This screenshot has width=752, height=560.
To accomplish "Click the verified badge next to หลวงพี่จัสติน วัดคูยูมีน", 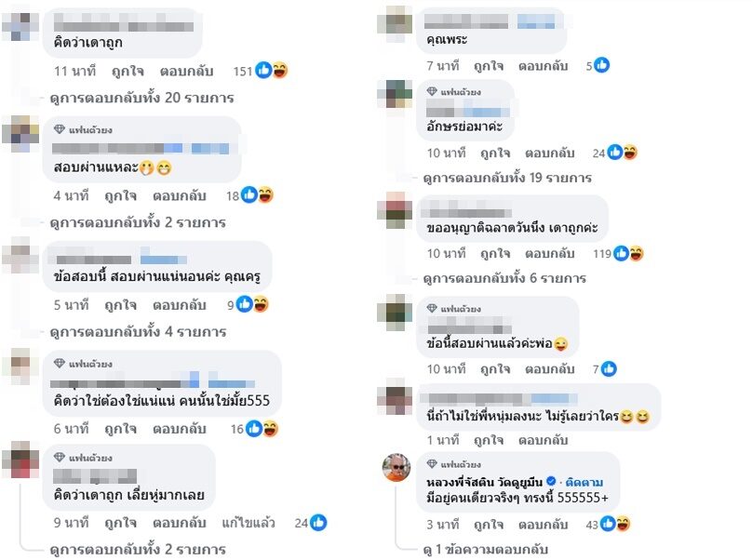I will pyautogui.click(x=552, y=481).
